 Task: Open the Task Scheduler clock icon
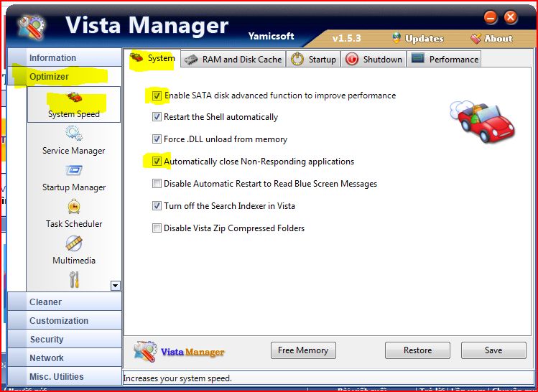coord(73,207)
